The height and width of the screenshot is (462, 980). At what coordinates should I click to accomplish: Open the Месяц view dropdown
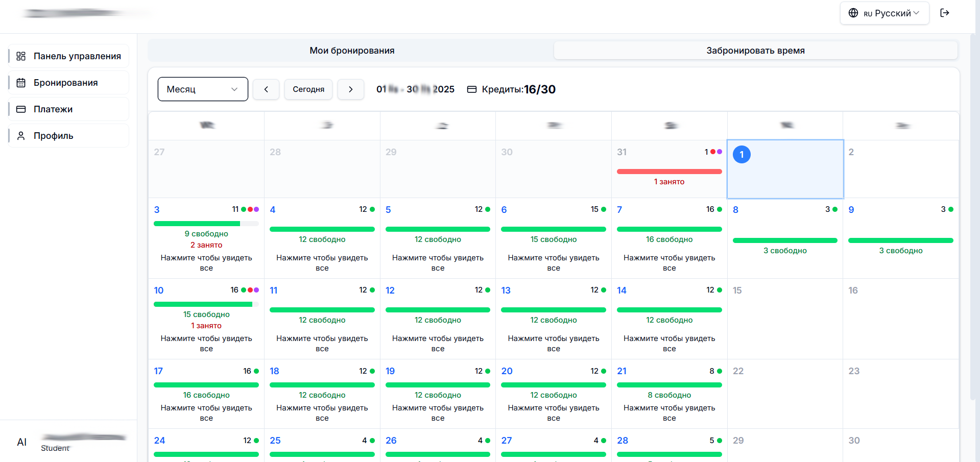click(203, 89)
